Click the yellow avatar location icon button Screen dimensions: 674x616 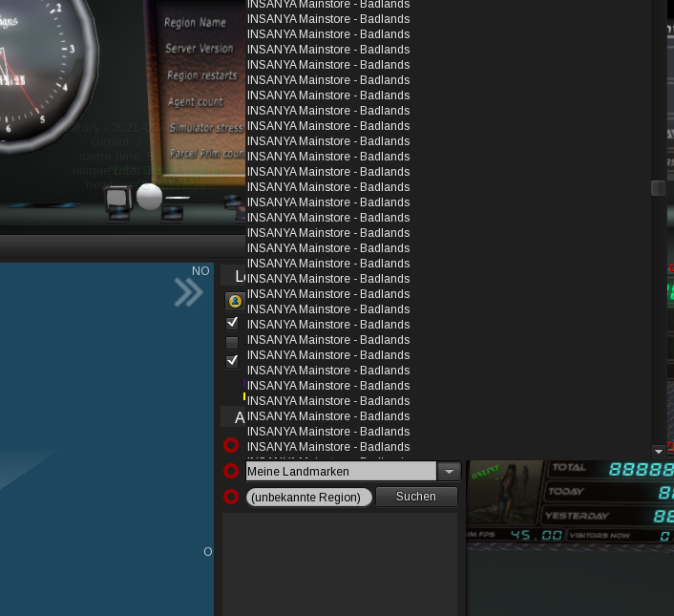tap(235, 302)
